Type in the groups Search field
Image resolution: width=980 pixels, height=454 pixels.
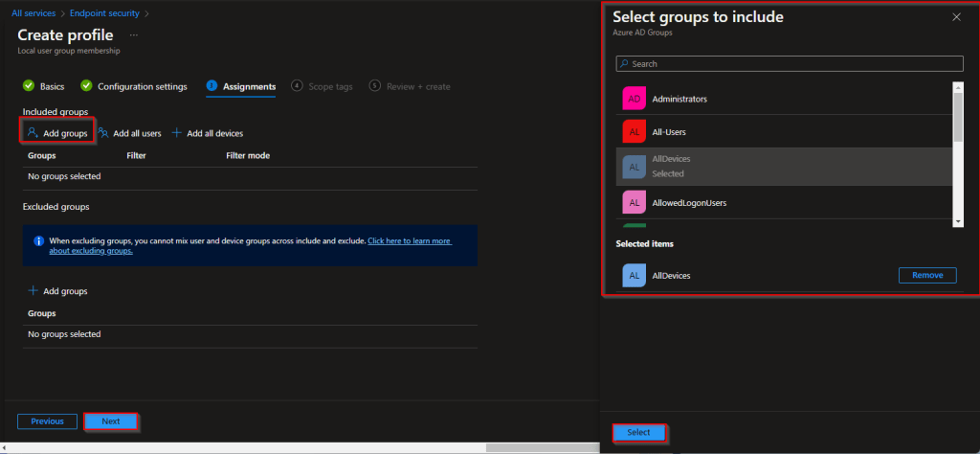[790, 64]
